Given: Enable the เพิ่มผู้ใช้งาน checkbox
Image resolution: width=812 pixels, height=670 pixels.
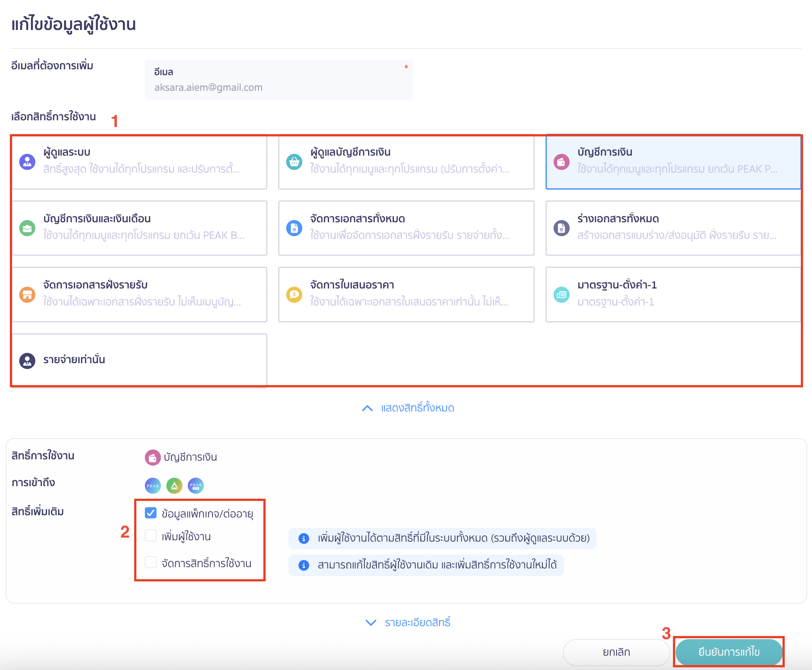Looking at the screenshot, I should tap(151, 536).
